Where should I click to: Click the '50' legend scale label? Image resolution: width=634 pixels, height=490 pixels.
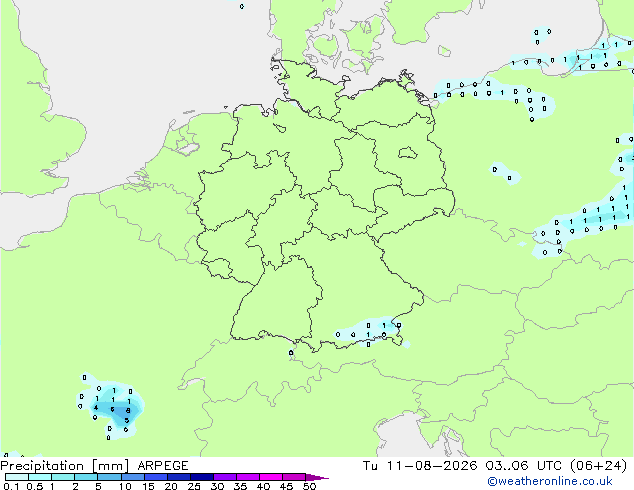click(x=309, y=486)
